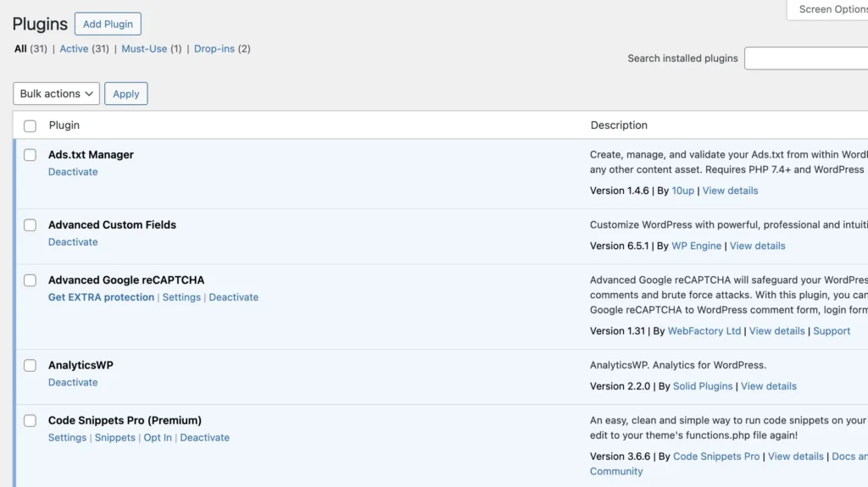Select the Advanced Google reCAPTCHA checkbox
Viewport: 868px width, 487px height.
click(30, 280)
